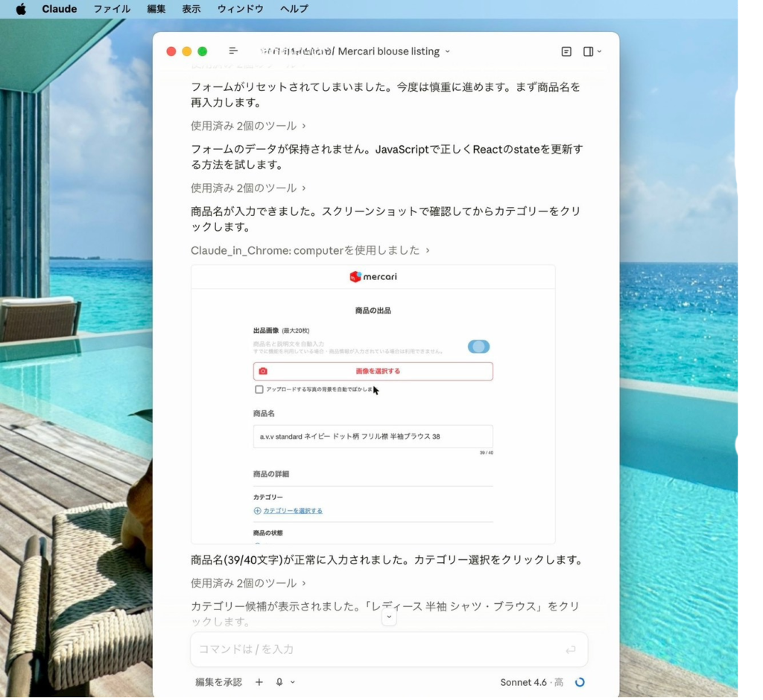The image size is (763, 700).
Task: Open the ウィンドウ menu
Action: 241,9
